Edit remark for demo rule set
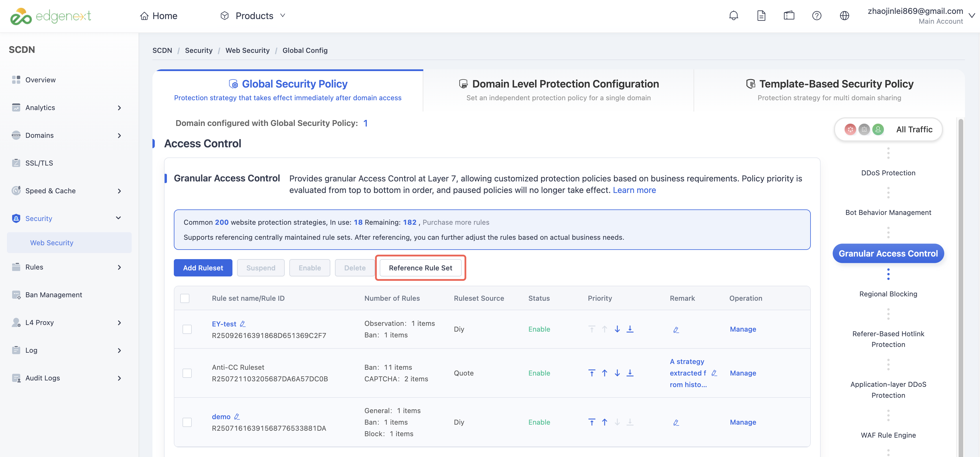This screenshot has height=457, width=980. point(676,422)
